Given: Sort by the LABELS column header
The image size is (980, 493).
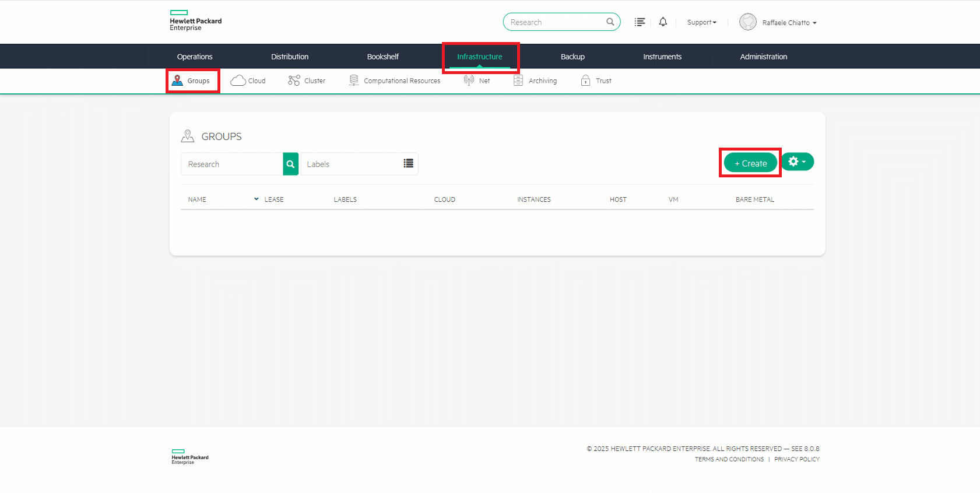Looking at the screenshot, I should [x=345, y=200].
